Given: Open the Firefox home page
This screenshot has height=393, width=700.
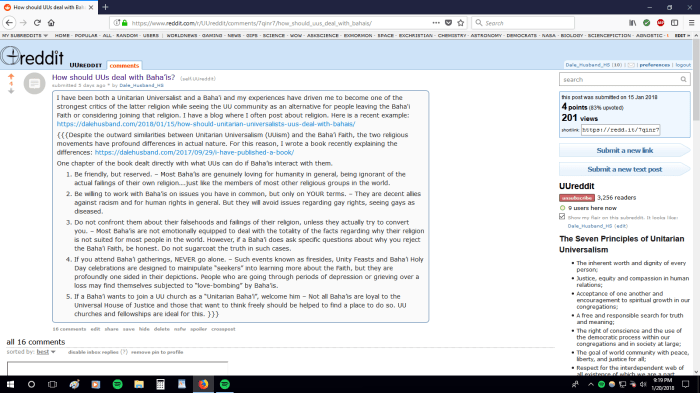Looking at the screenshot, I should (x=51, y=23).
